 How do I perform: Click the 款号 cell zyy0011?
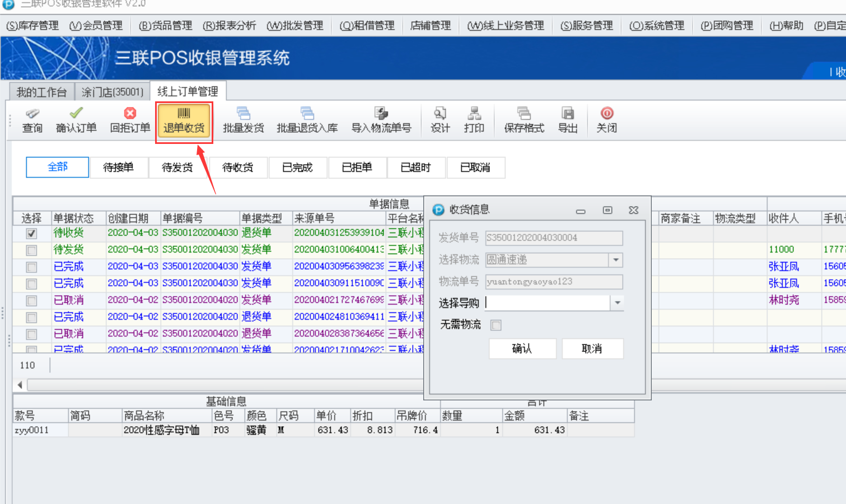pos(40,430)
